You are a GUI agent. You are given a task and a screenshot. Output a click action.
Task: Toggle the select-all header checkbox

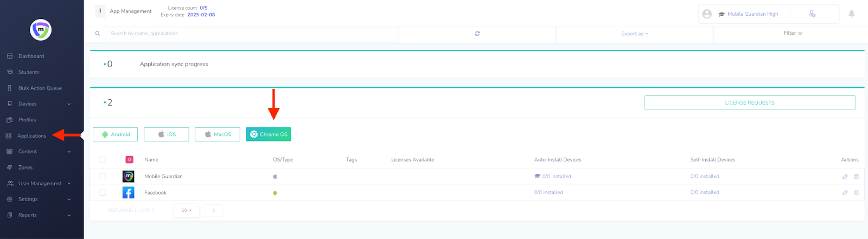coord(103,159)
